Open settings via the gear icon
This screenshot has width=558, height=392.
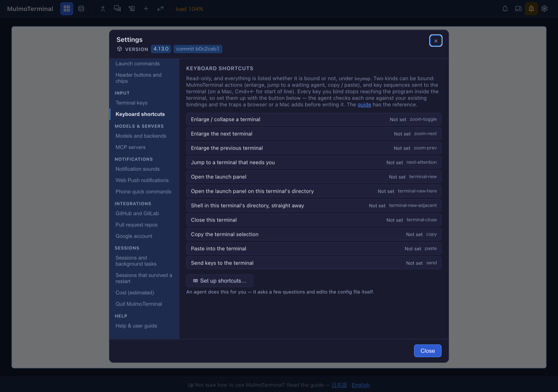pyautogui.click(x=544, y=9)
